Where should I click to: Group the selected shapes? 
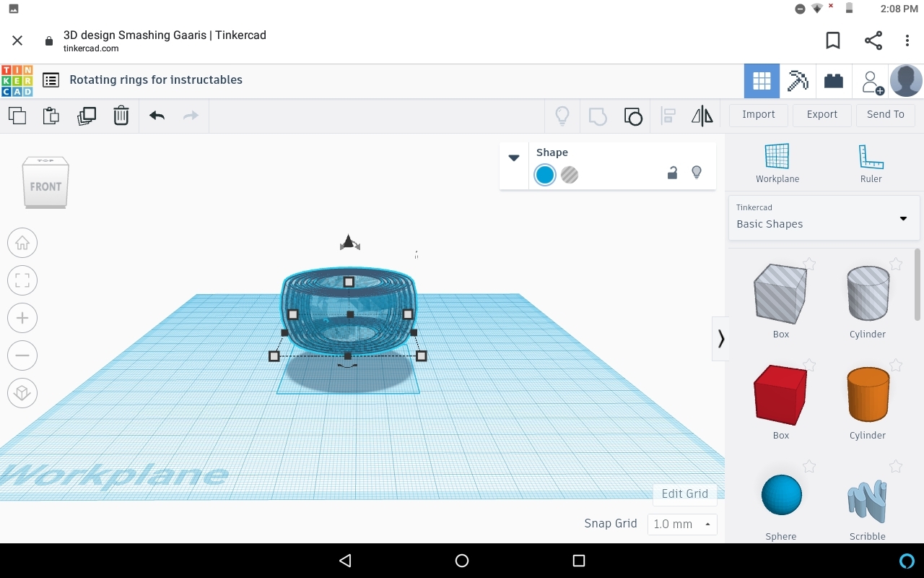click(598, 116)
